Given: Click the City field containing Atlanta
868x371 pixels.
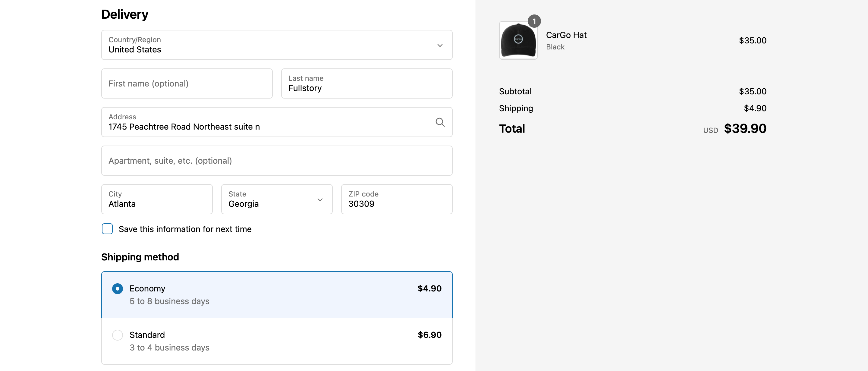Looking at the screenshot, I should [157, 199].
